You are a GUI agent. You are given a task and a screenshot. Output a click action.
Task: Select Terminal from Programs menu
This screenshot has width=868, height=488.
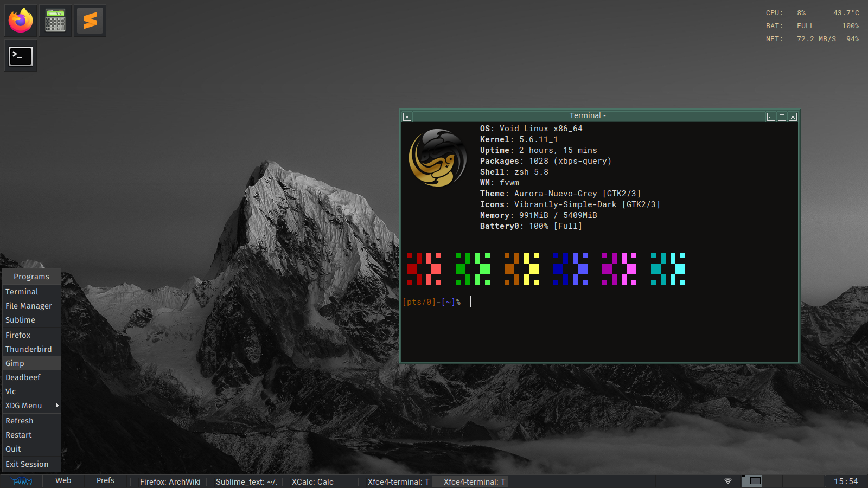[31, 292]
